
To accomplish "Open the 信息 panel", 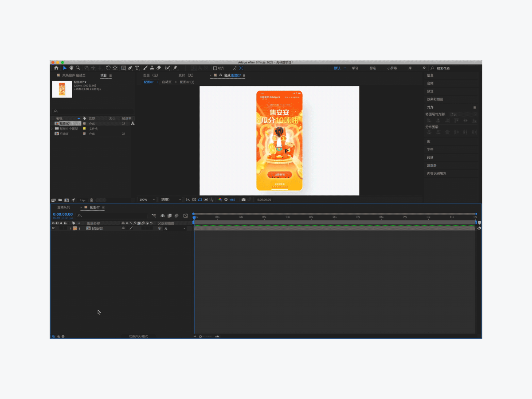I will 430,75.
